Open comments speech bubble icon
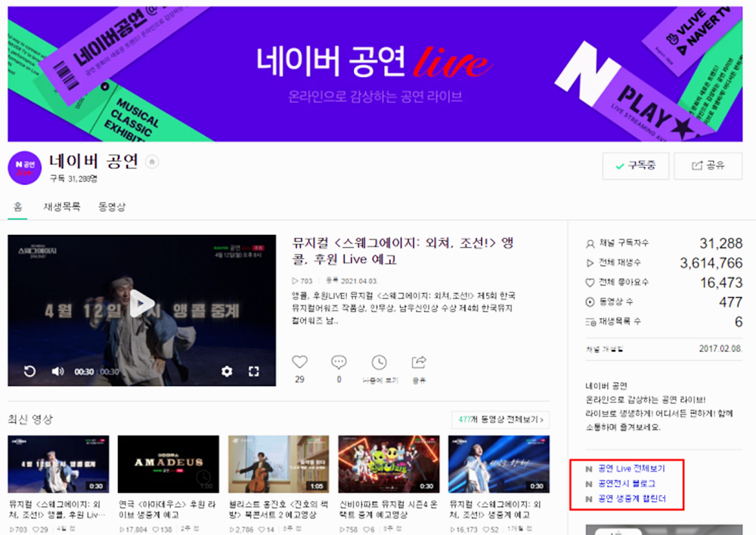This screenshot has height=535, width=756. [339, 362]
